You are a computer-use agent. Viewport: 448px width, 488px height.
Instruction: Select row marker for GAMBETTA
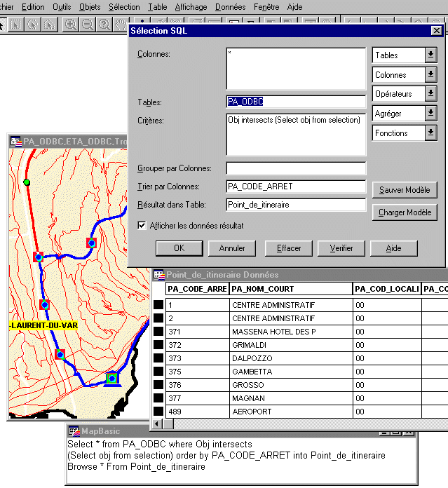[x=158, y=372]
